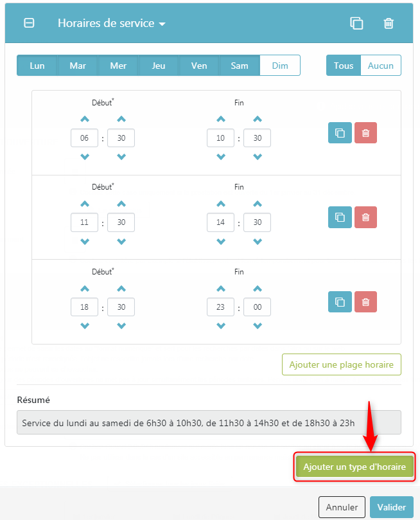Screen dimensions: 420x520
Task: Copy the 06:30 to 10:30 time slot
Action: tap(340, 133)
